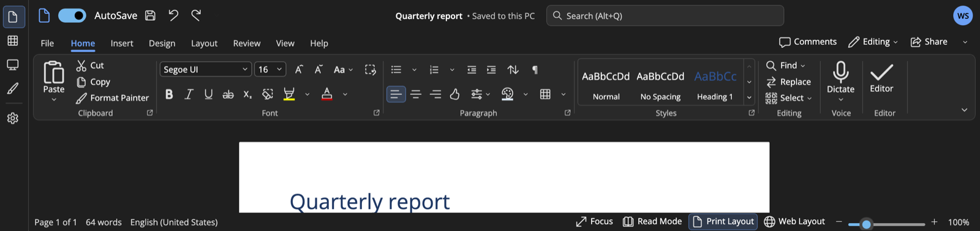
Task: Open the font size 16 dropdown
Action: pos(270,69)
